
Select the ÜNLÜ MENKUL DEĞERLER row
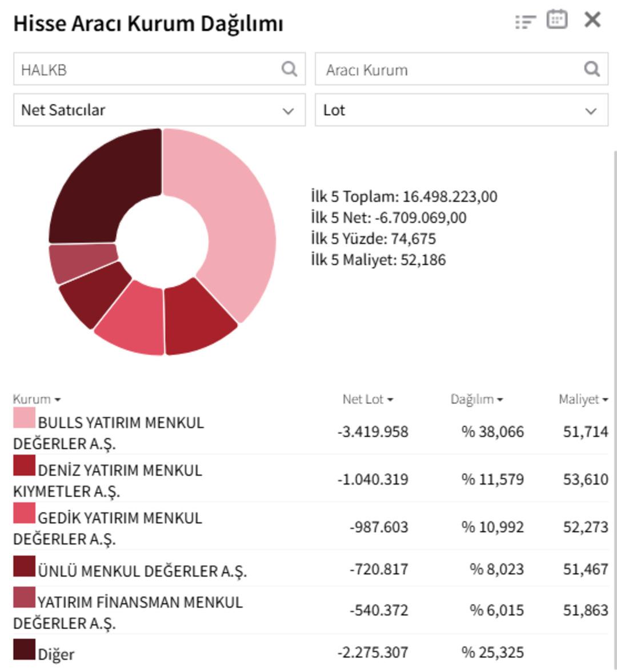(229, 569)
